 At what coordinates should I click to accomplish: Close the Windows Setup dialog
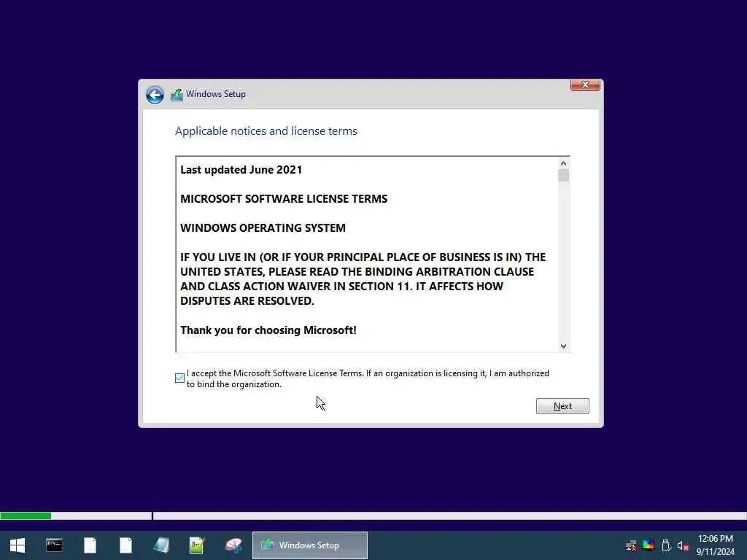coord(585,85)
